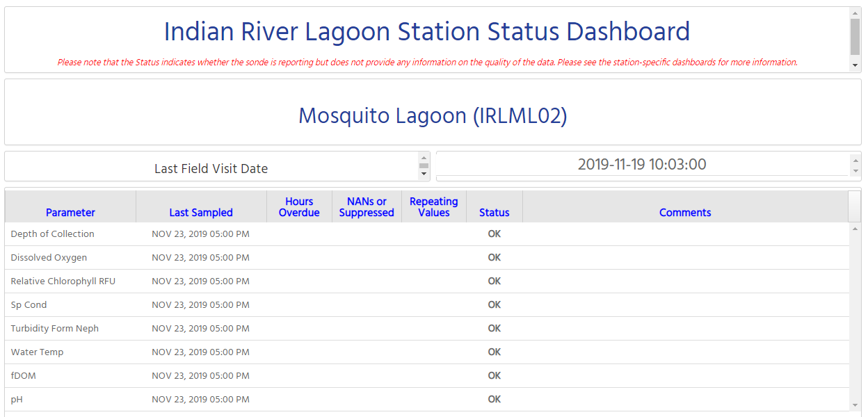868x417 pixels.
Task: Click the Status column header
Action: [494, 213]
